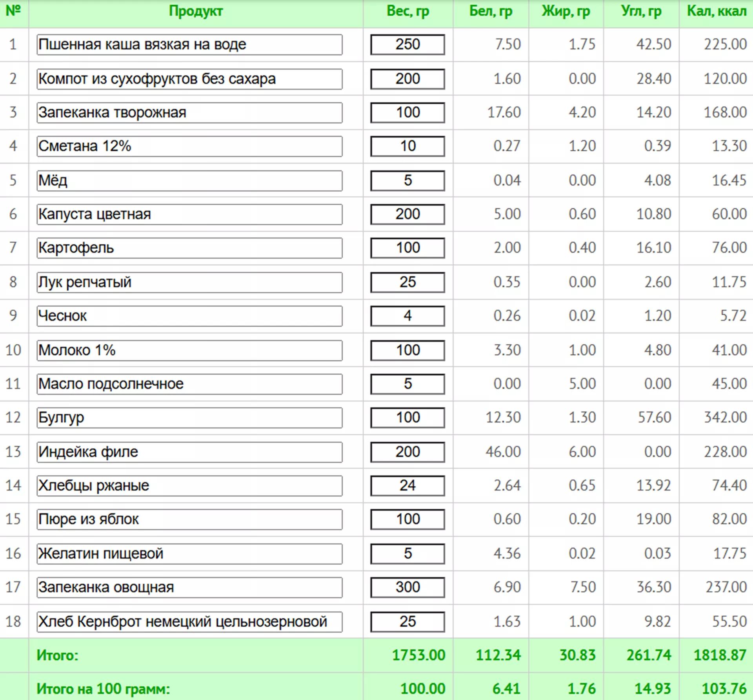
Task: Focus the 'Булгур' product field
Action: [189, 418]
